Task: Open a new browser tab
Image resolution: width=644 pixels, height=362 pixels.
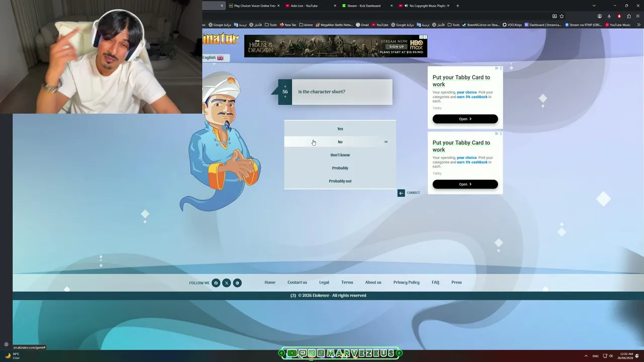Action: (x=457, y=6)
